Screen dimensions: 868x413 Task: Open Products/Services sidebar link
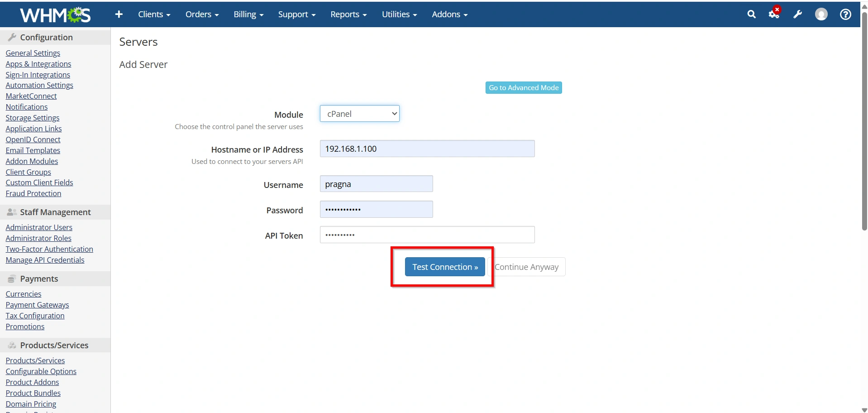[35, 361]
